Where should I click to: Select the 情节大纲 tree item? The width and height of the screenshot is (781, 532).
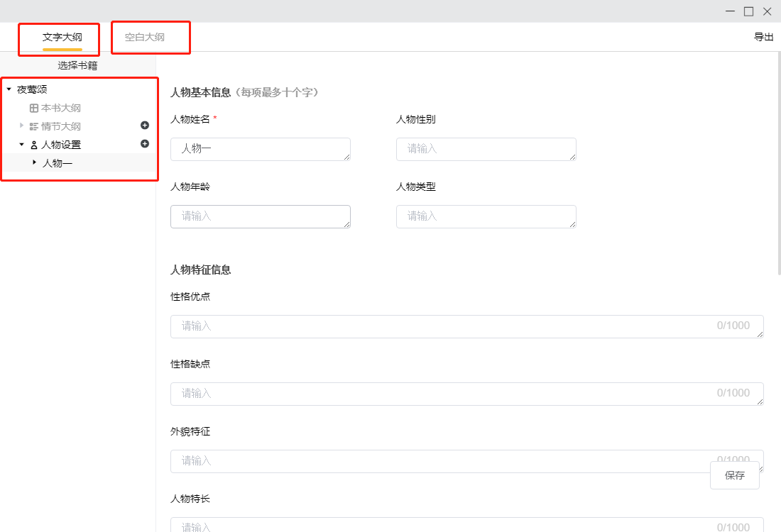61,126
